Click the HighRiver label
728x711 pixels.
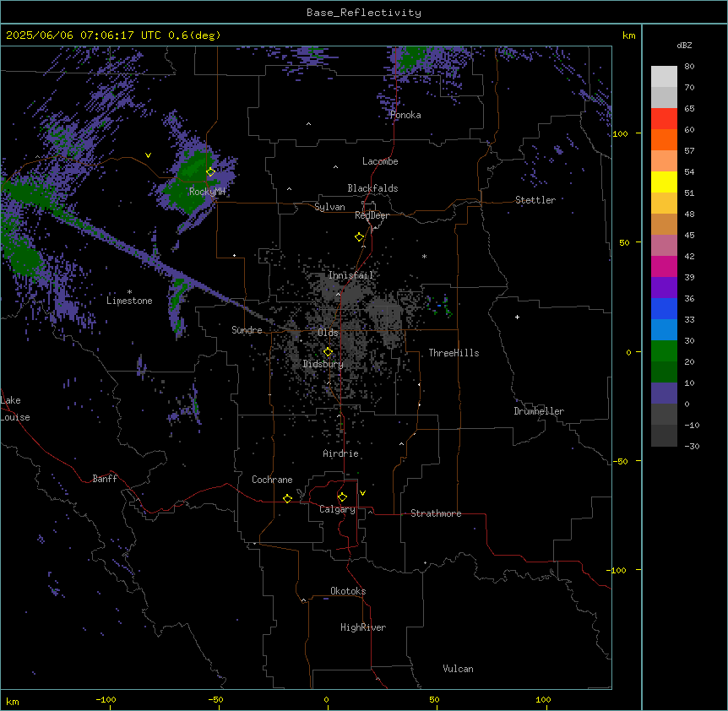coord(363,627)
